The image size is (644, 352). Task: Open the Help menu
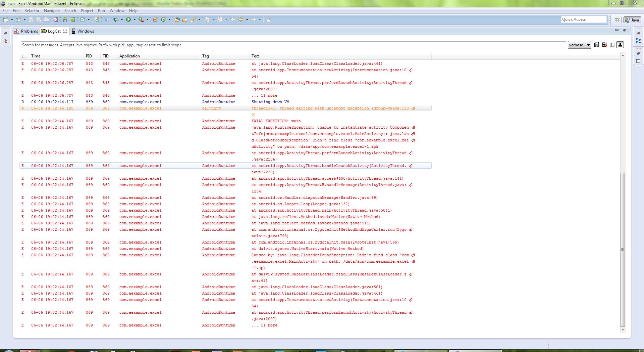[x=133, y=11]
